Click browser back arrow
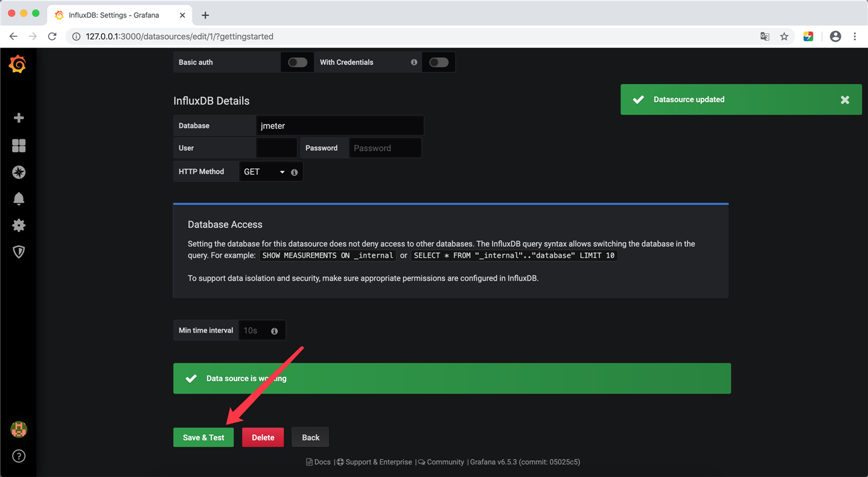 point(13,36)
